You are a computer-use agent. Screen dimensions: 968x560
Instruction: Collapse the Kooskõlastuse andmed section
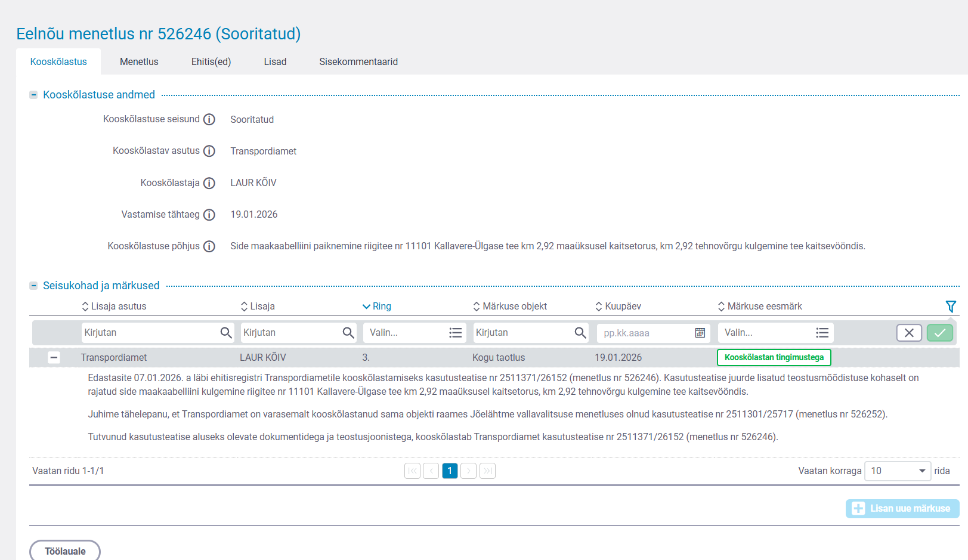click(34, 95)
